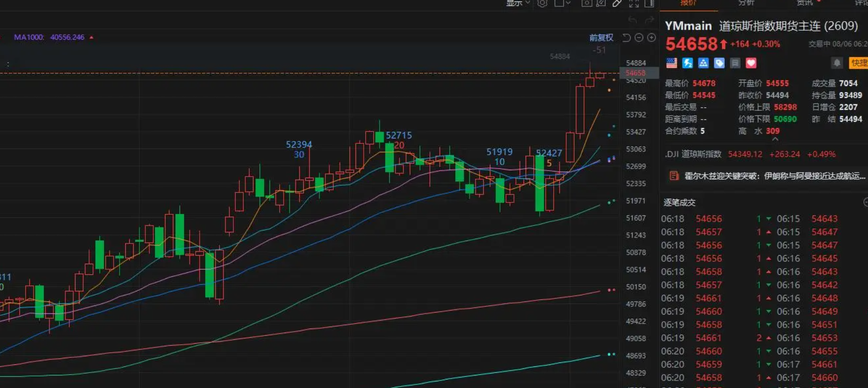Click the 逐笔成交 section header
Viewport: 868px width, 388px height.
tap(679, 202)
